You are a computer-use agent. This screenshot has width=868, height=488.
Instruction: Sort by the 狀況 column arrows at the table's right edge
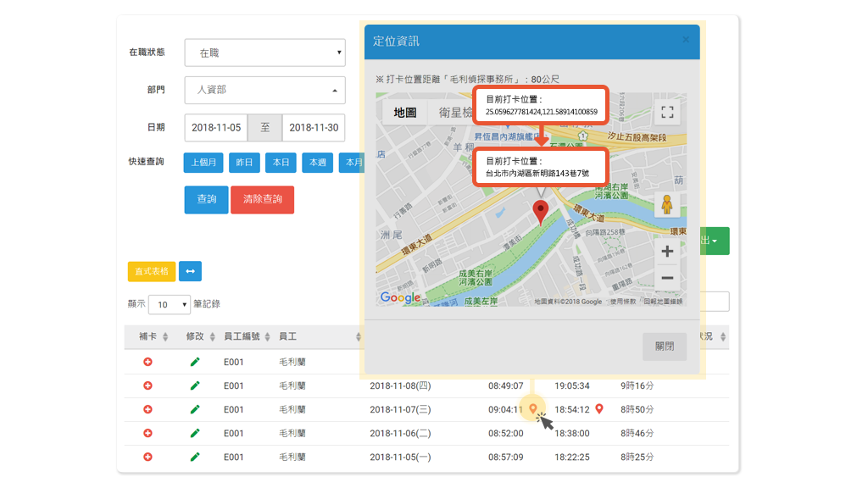click(x=723, y=337)
